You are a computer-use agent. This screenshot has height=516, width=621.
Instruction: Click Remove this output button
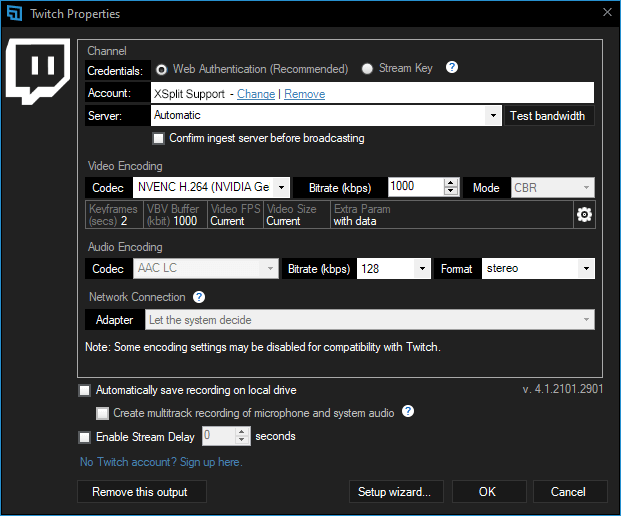pos(142,491)
